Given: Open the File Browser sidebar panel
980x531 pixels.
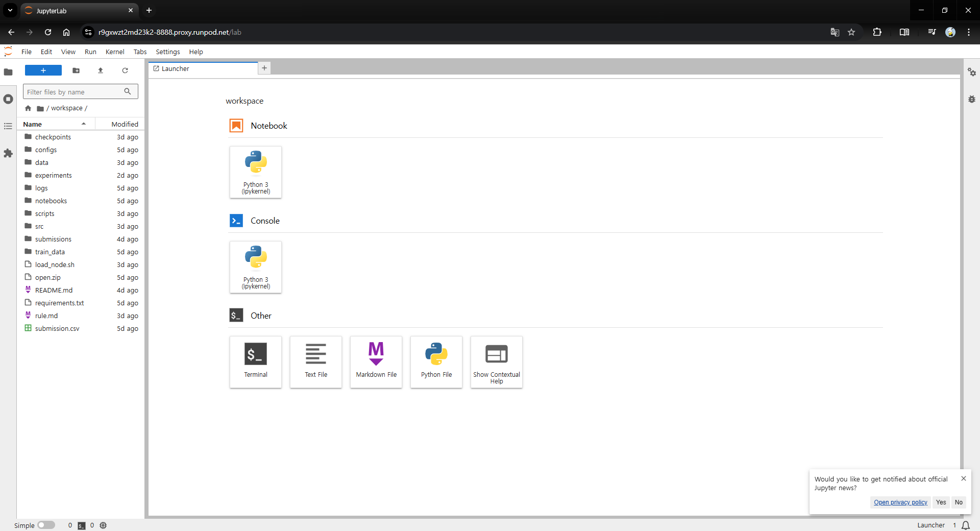Looking at the screenshot, I should coord(8,72).
